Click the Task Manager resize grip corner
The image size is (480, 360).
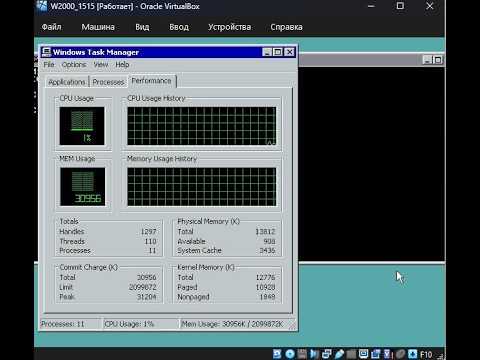pyautogui.click(x=293, y=326)
